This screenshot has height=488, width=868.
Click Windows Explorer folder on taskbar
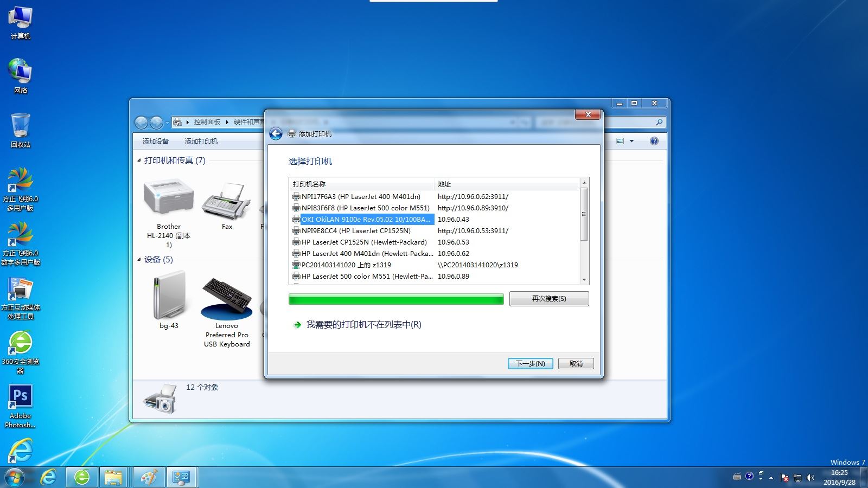[113, 478]
